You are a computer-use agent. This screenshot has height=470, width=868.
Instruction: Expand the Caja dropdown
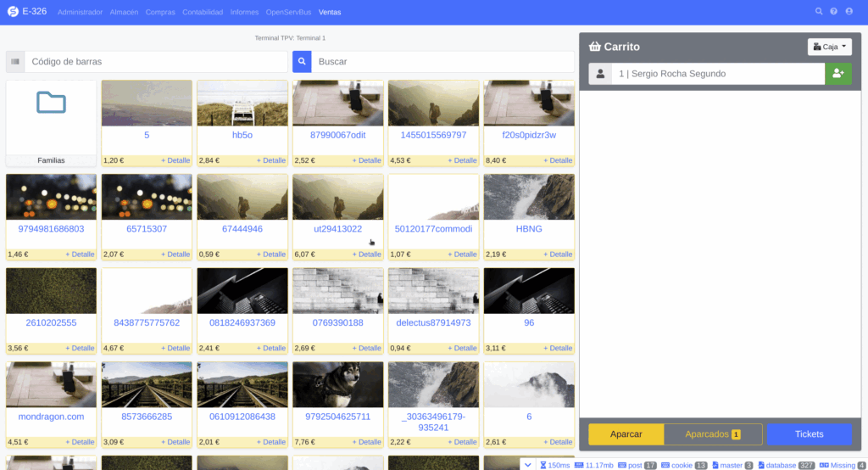[x=829, y=47]
